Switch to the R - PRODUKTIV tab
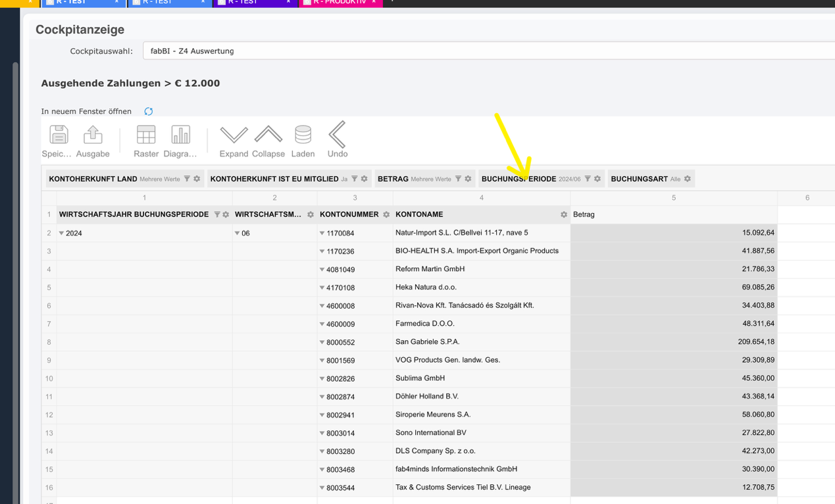The width and height of the screenshot is (835, 504). 340,3
